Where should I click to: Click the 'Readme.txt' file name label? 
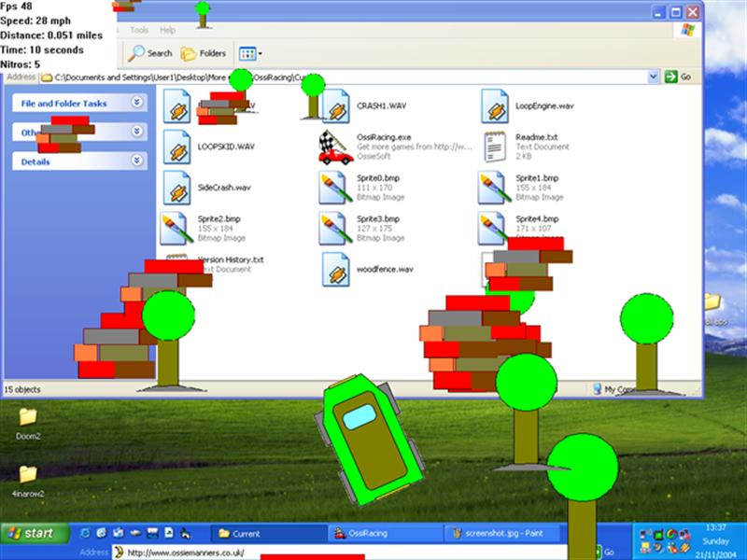click(x=536, y=137)
